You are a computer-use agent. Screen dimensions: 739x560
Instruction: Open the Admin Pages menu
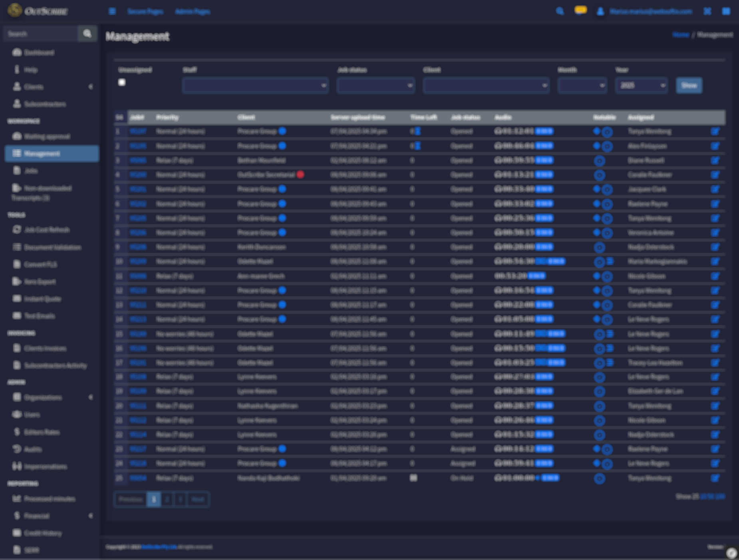(x=192, y=12)
